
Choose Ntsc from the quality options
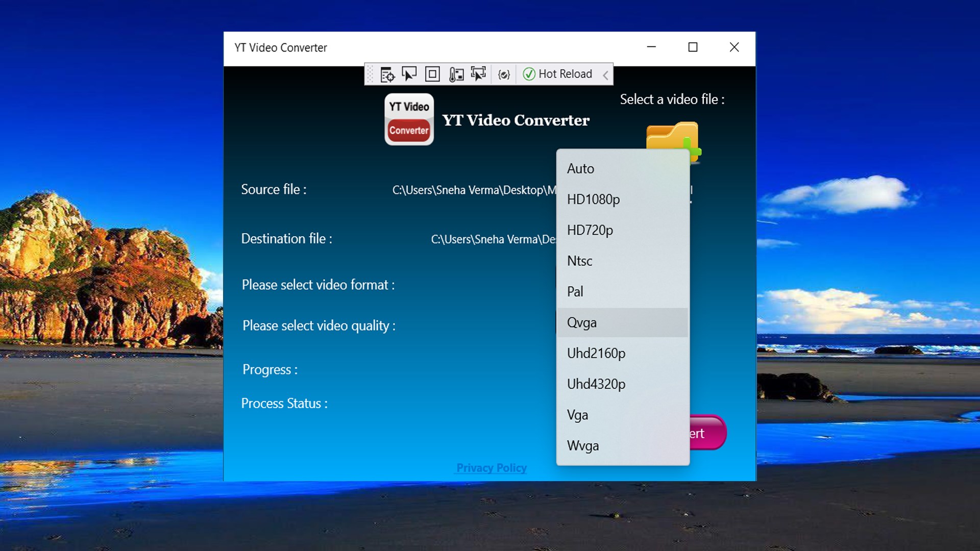[x=579, y=261]
